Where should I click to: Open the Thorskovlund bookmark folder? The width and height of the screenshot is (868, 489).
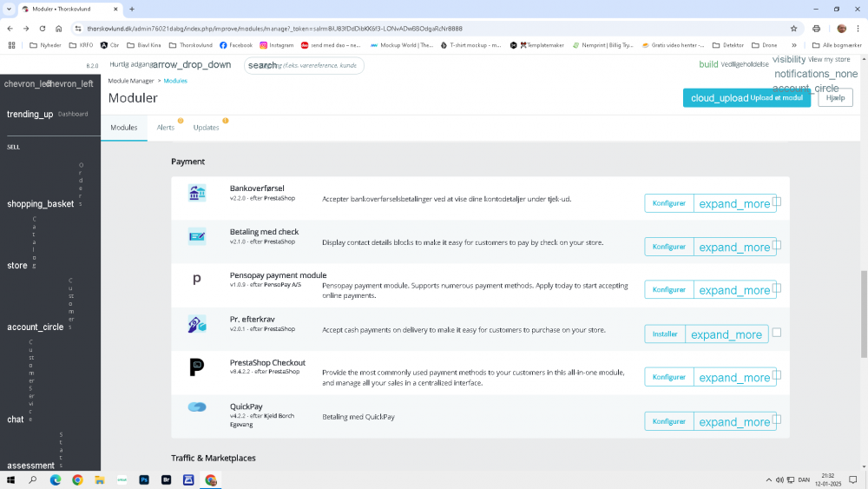tap(190, 45)
